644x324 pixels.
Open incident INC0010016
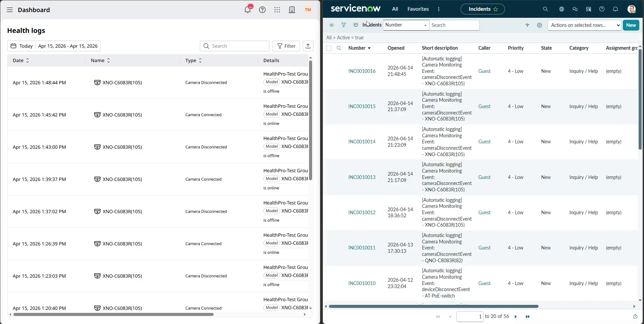[x=362, y=71]
